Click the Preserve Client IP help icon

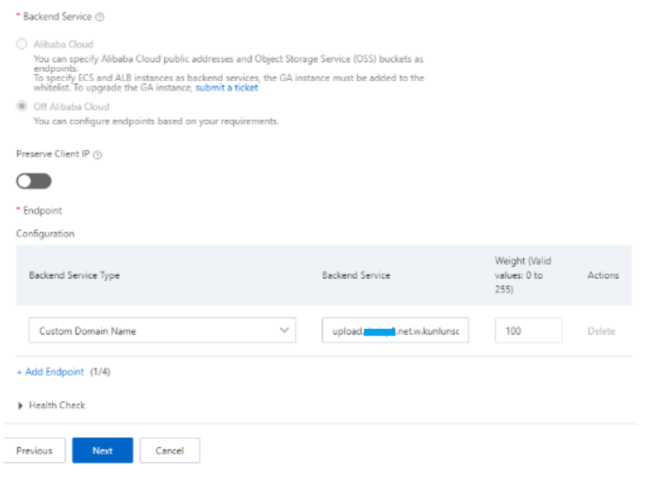pyautogui.click(x=98, y=154)
